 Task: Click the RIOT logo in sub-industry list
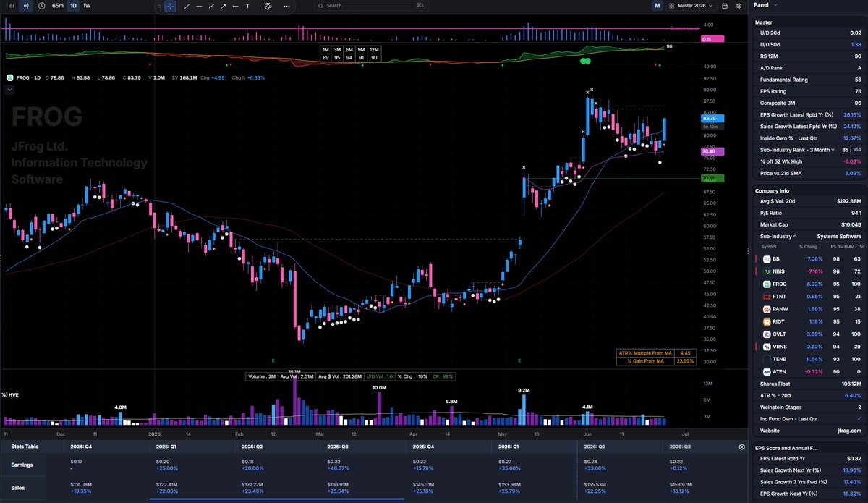coord(766,321)
